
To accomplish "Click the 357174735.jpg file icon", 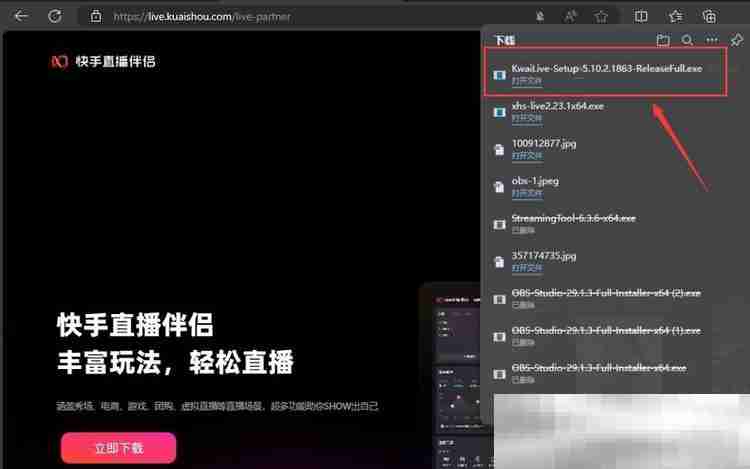I will tap(499, 262).
